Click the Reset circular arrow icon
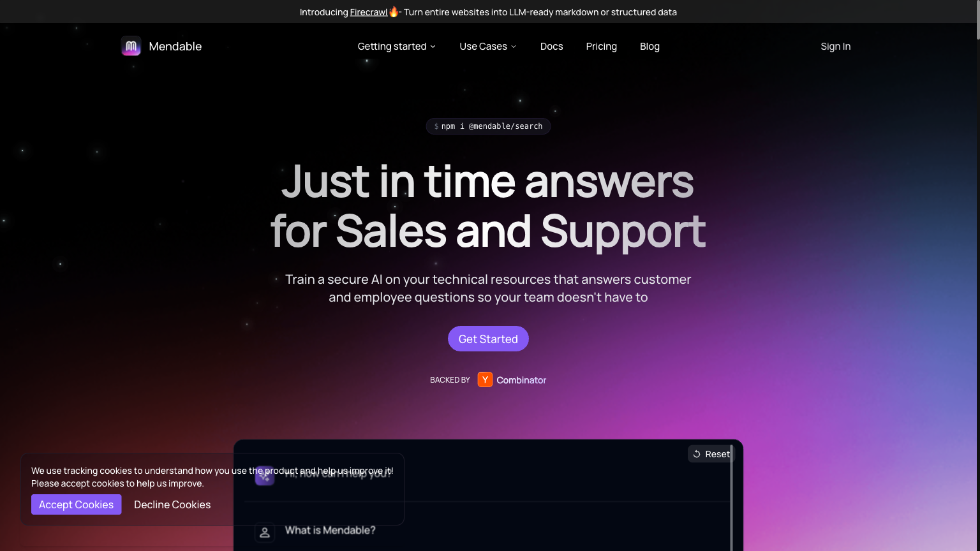The width and height of the screenshot is (980, 551). pos(697,454)
